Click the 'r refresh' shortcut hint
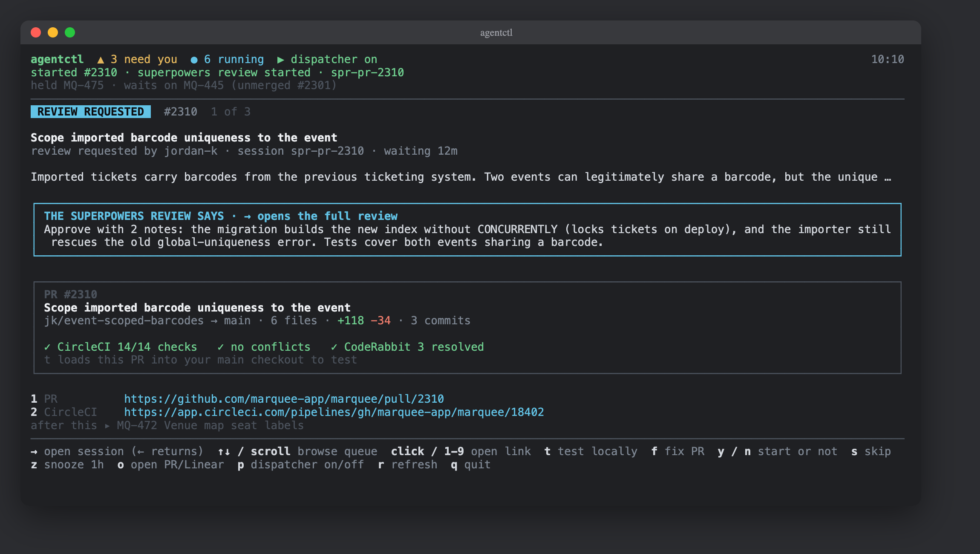This screenshot has height=554, width=980. (408, 465)
